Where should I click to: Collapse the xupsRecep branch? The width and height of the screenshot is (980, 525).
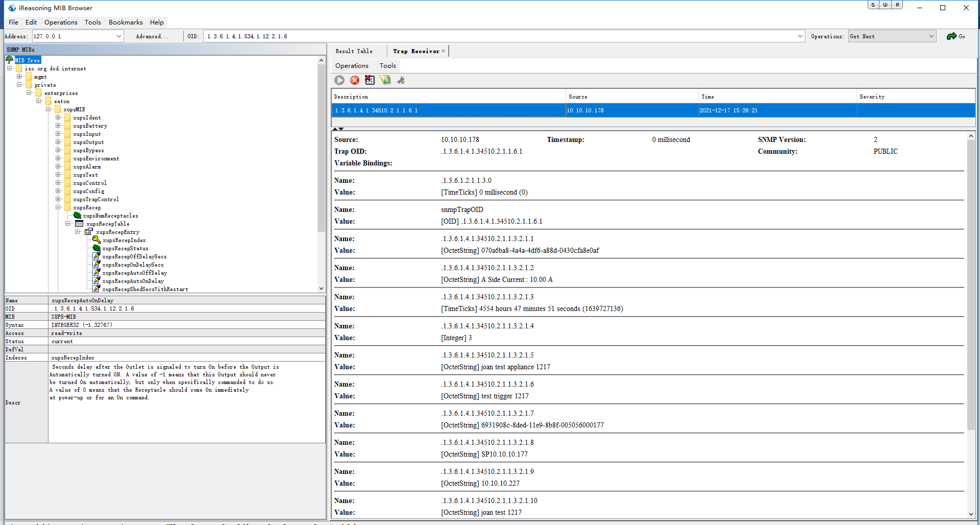tap(58, 207)
